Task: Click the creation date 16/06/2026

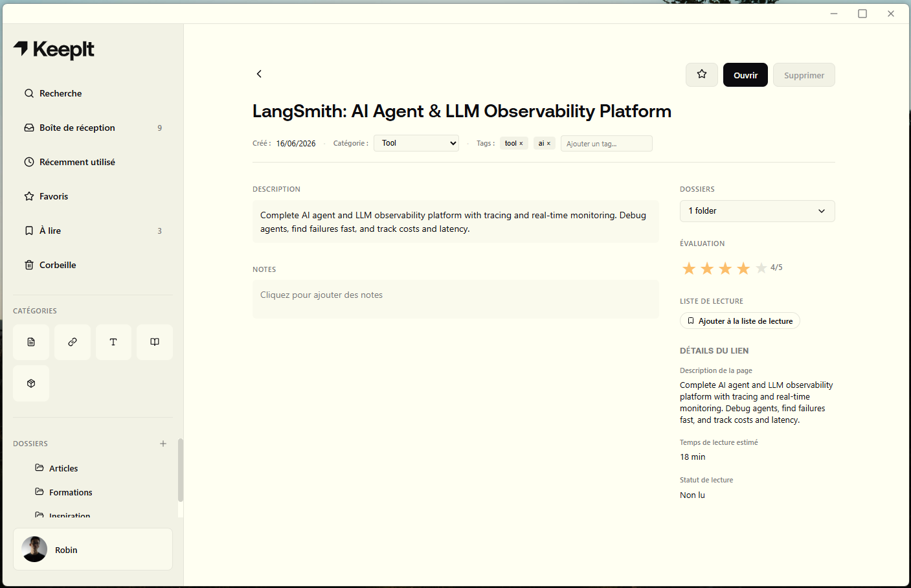Action: pyautogui.click(x=296, y=144)
